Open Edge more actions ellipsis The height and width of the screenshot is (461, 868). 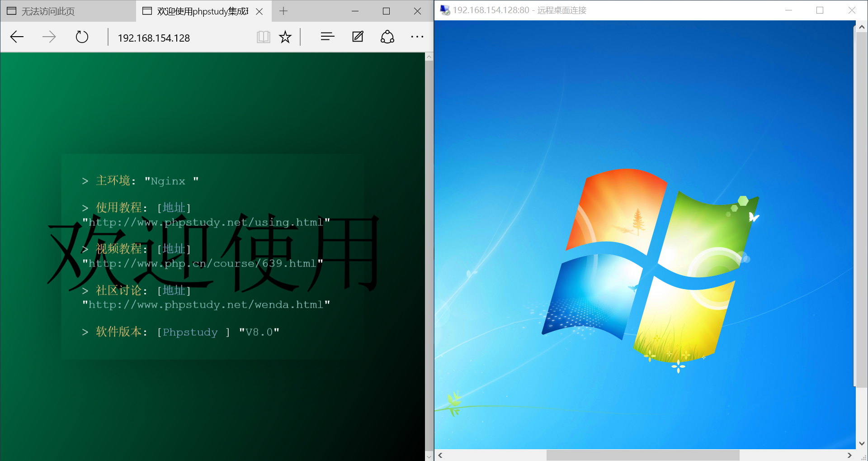click(417, 37)
